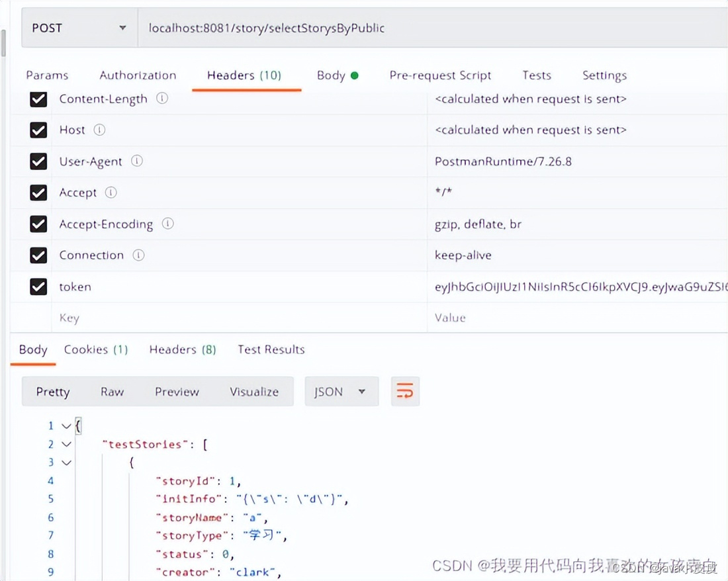
Task: Click the info icon next to Host
Action: (x=99, y=130)
